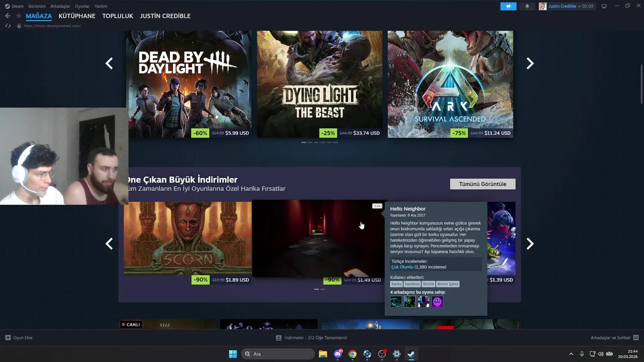This screenshot has width=644, height=362.
Task: Open friends list icon at bottom right
Action: pyautogui.click(x=636, y=338)
